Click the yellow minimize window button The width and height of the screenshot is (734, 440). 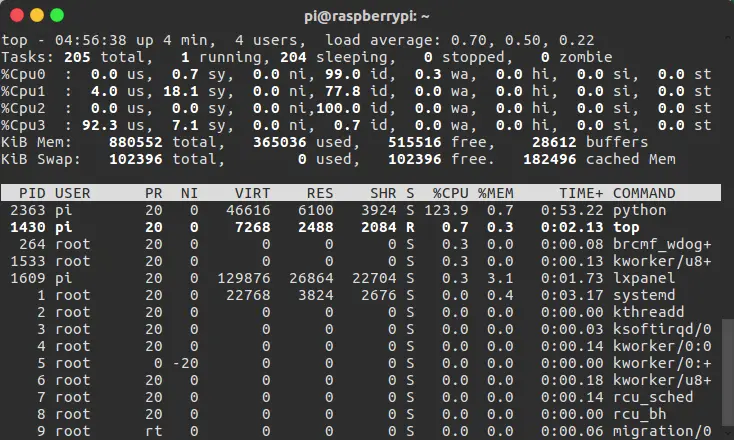pyautogui.click(x=37, y=15)
